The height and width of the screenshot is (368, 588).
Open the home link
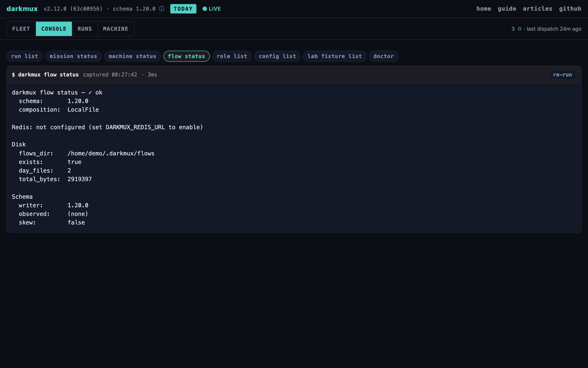(483, 9)
